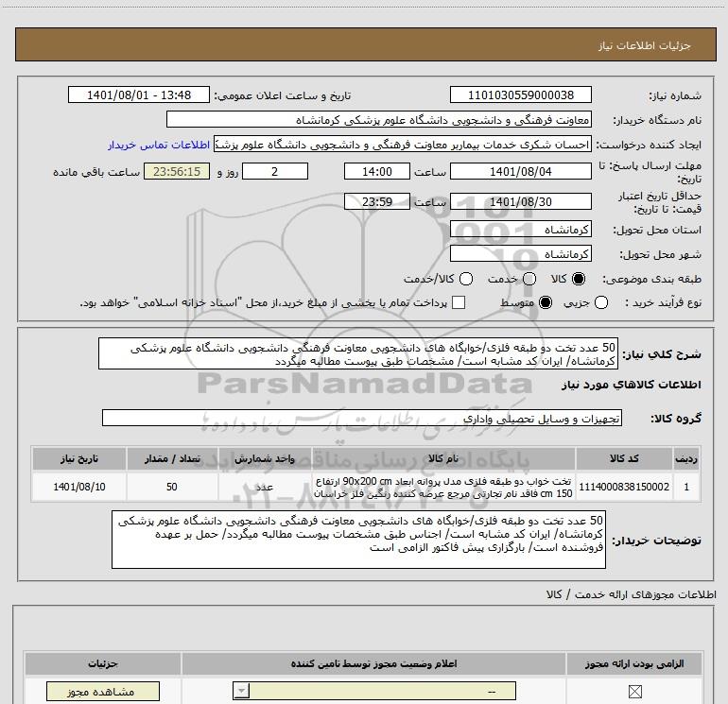The height and width of the screenshot is (704, 728).
Task: Click the جزئیات column header
Action: [103, 664]
